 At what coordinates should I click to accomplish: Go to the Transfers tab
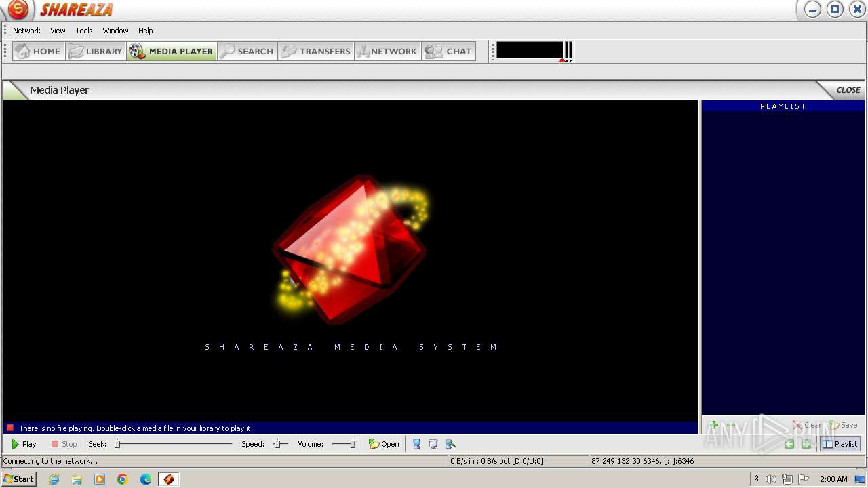point(316,52)
